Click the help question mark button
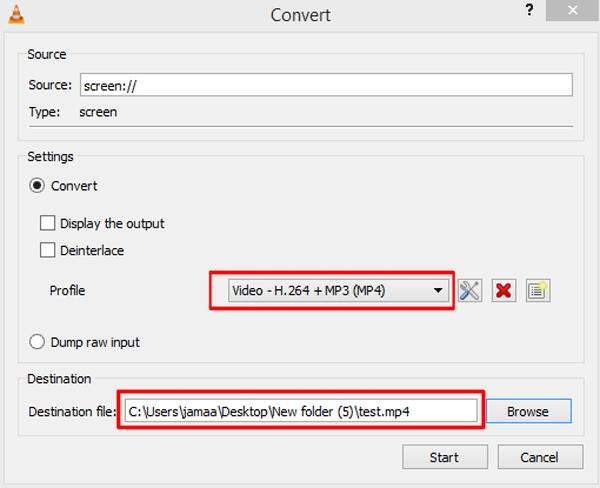The height and width of the screenshot is (488, 600). [529, 10]
